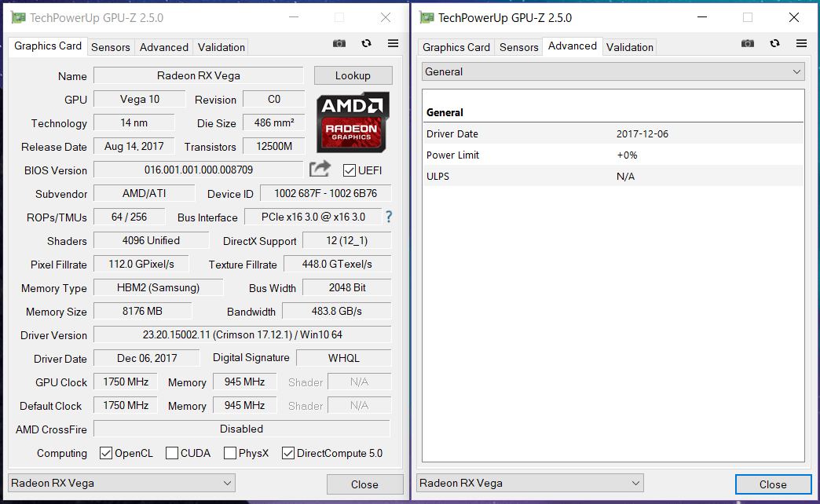Click the Digital Signature value WHQL
820x504 pixels.
click(343, 358)
